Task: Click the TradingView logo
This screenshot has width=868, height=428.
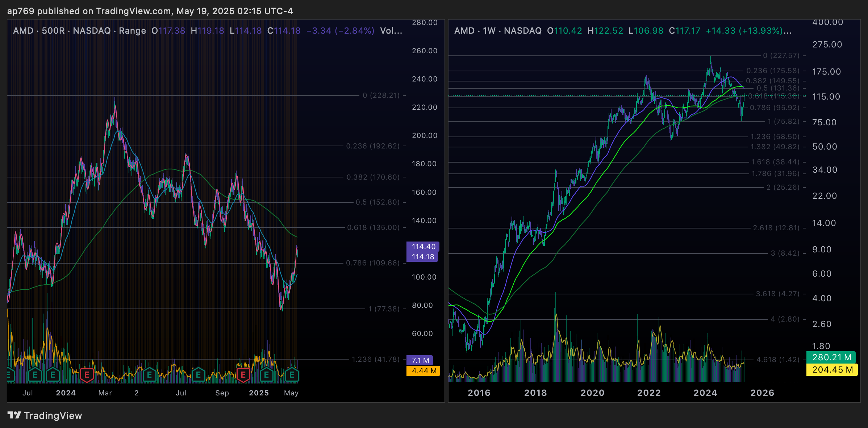Action: pos(45,415)
